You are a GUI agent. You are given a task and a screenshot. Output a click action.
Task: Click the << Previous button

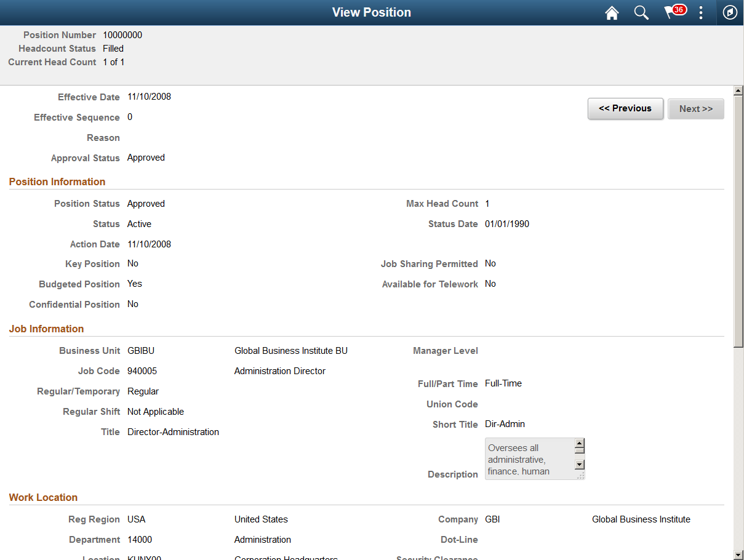pos(625,108)
